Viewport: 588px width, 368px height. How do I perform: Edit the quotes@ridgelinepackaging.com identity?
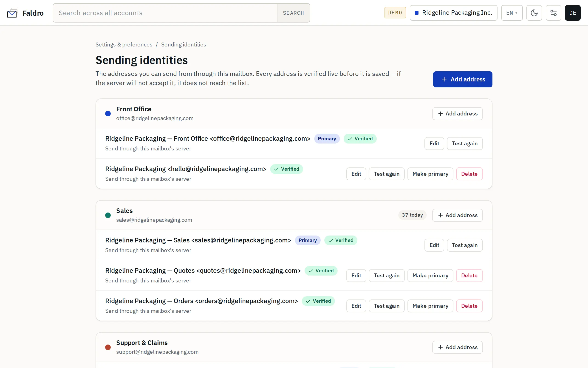tap(356, 276)
